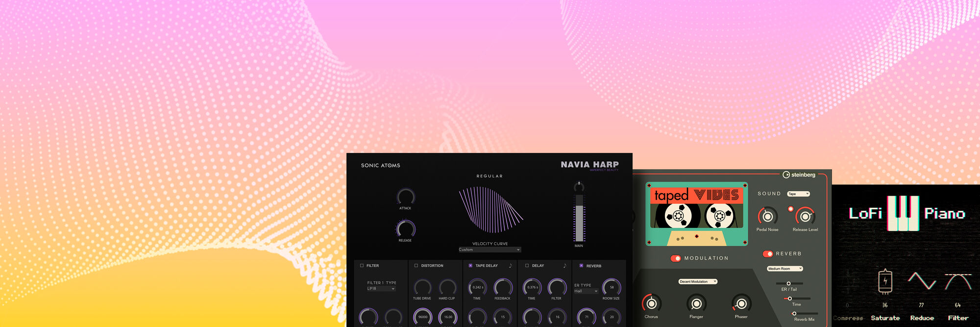Click the Hard Clip knob
980x327 pixels.
(447, 287)
